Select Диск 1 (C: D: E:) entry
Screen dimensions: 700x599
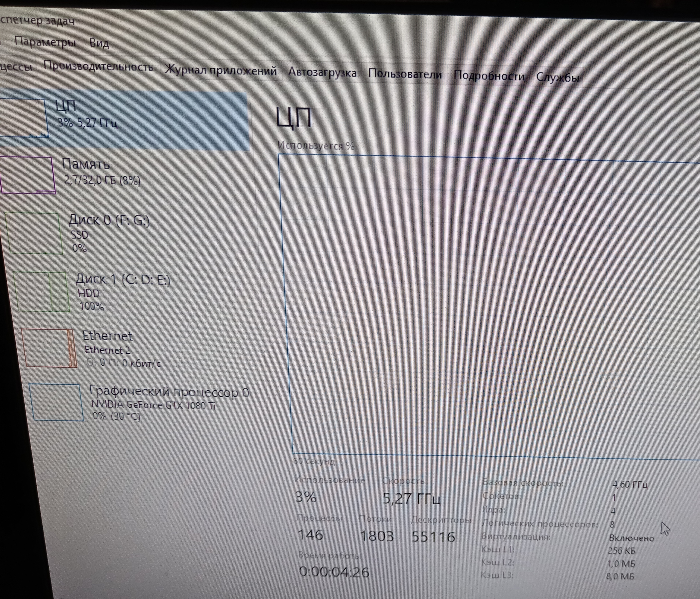(123, 280)
